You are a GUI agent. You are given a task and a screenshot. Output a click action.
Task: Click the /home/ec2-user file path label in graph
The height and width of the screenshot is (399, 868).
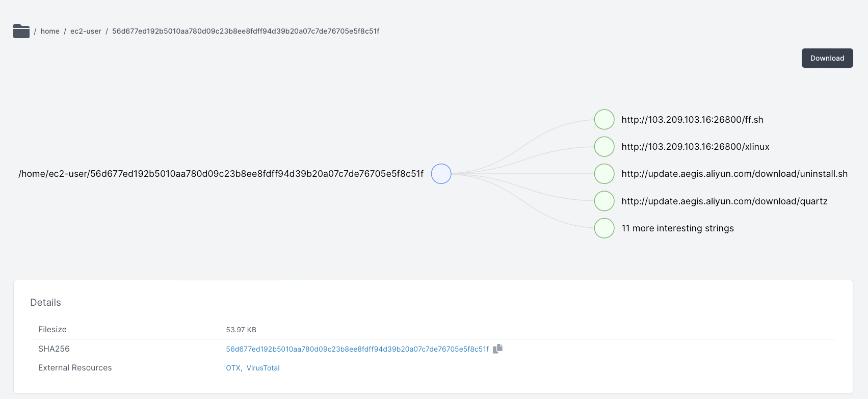[x=221, y=174]
